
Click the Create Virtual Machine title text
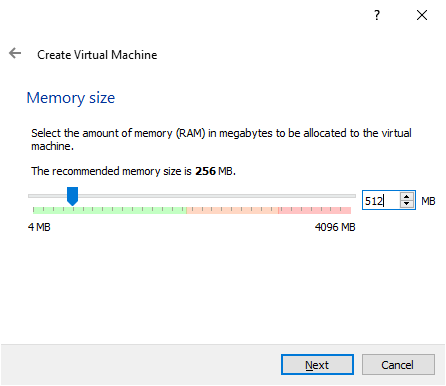[97, 55]
